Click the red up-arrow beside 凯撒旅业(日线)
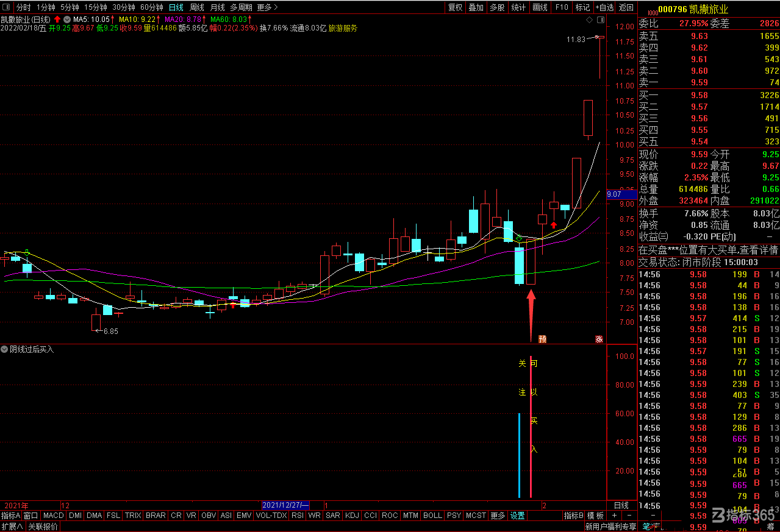The image size is (780, 532). [57, 19]
